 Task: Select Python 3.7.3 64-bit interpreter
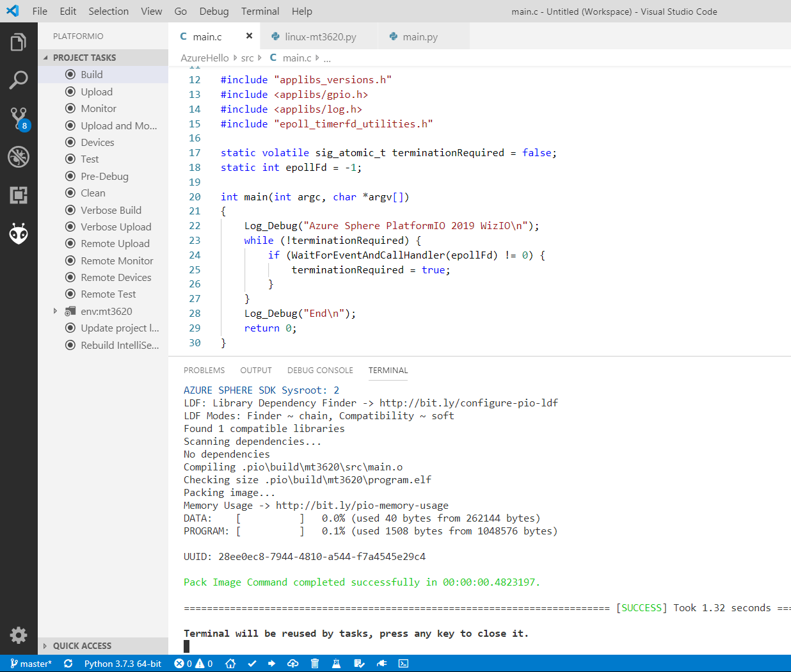(123, 664)
